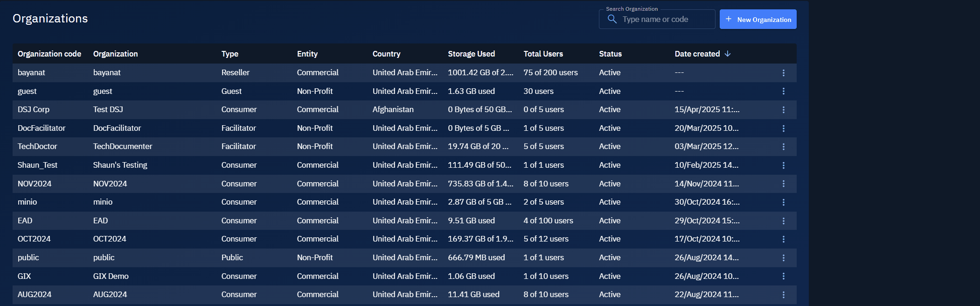Click the New Organization button

click(x=758, y=19)
